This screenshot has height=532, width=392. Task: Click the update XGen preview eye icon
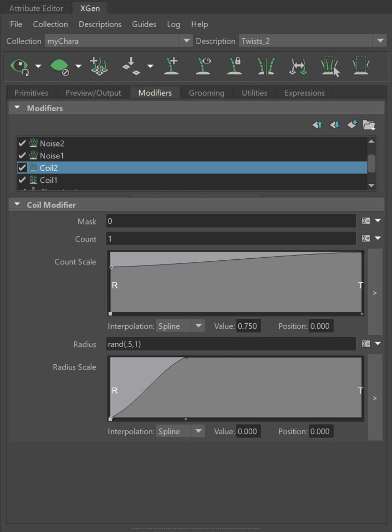[x=20, y=66]
